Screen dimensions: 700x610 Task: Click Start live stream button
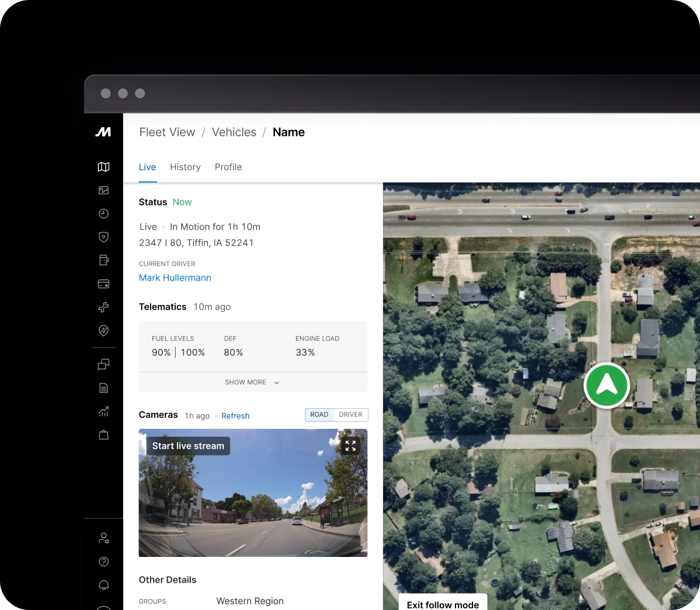(x=188, y=446)
